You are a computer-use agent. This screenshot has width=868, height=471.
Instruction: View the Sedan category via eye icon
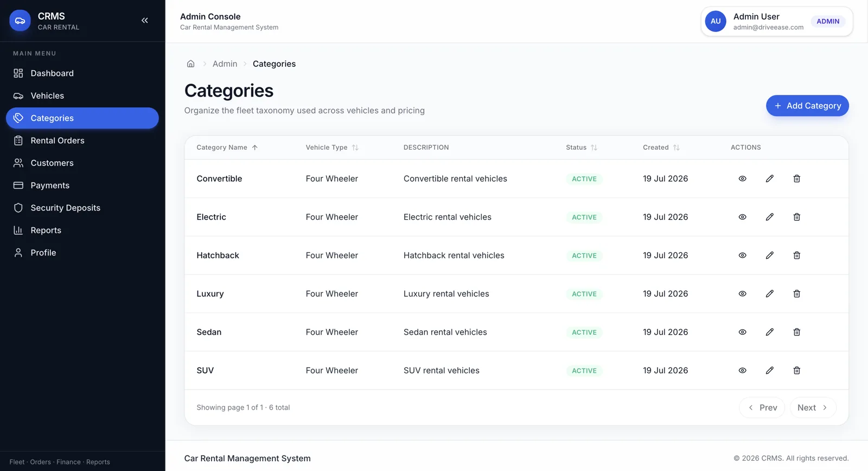pyautogui.click(x=742, y=332)
